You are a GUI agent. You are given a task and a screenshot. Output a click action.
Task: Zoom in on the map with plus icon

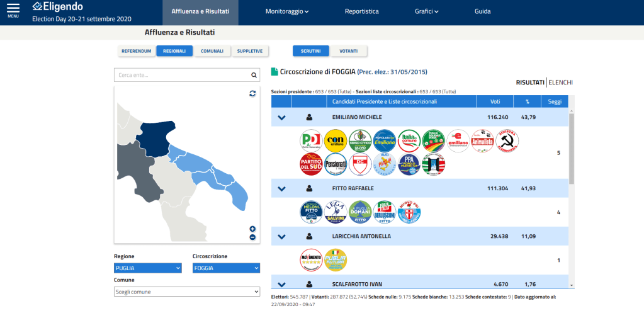click(x=252, y=229)
